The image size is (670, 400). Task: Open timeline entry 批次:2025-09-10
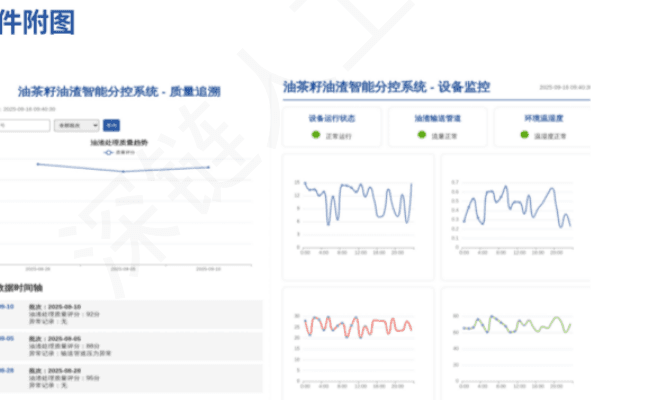[x=131, y=314]
